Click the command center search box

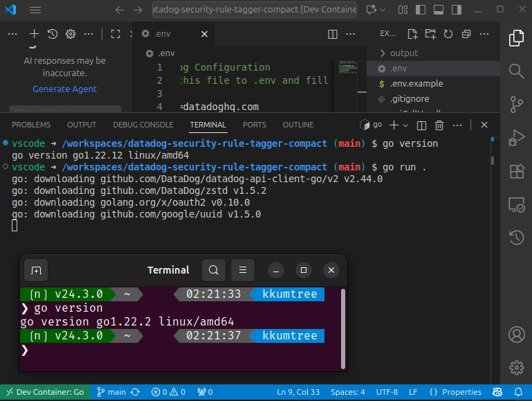click(x=255, y=10)
